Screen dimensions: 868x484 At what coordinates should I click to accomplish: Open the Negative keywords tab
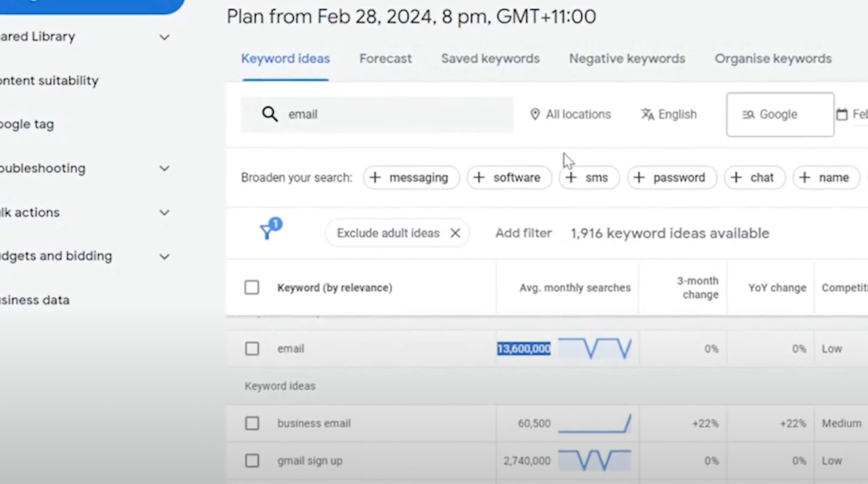tap(627, 59)
